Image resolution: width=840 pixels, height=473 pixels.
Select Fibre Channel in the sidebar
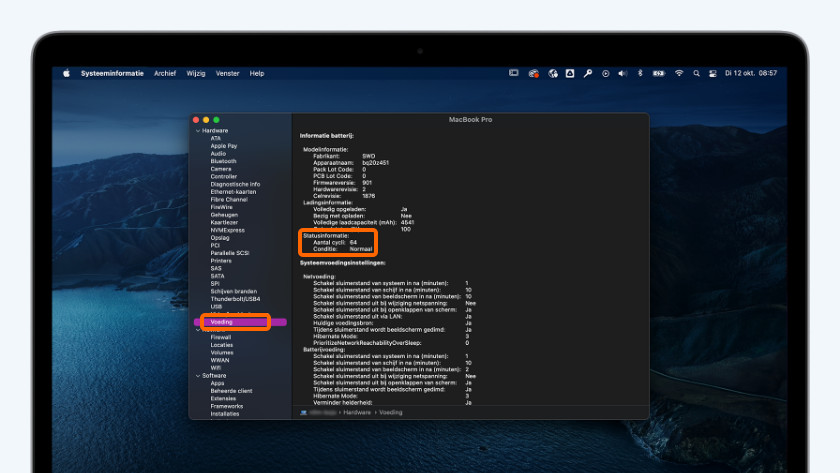229,199
